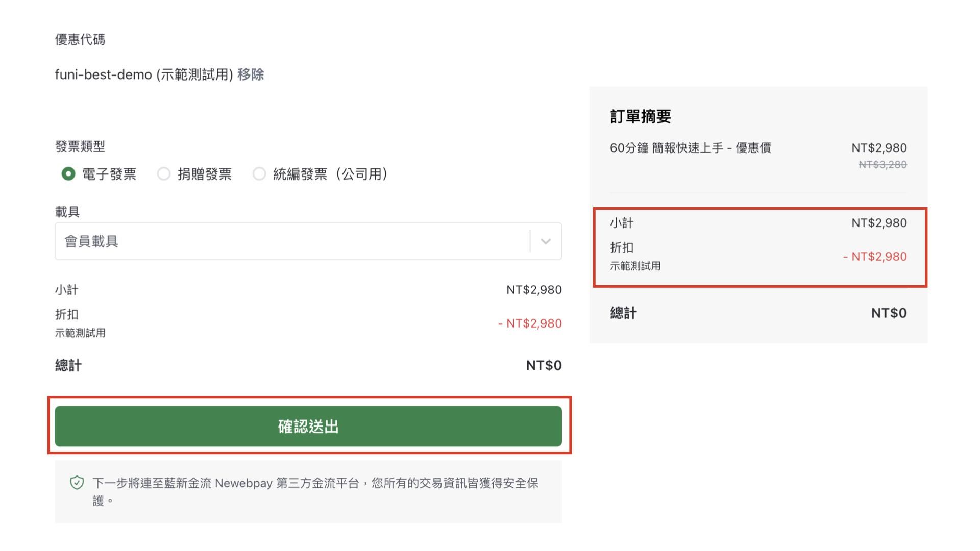Viewport: 980px width, 551px height.
Task: Choose the 捐贈發票 radio option
Action: (x=163, y=174)
